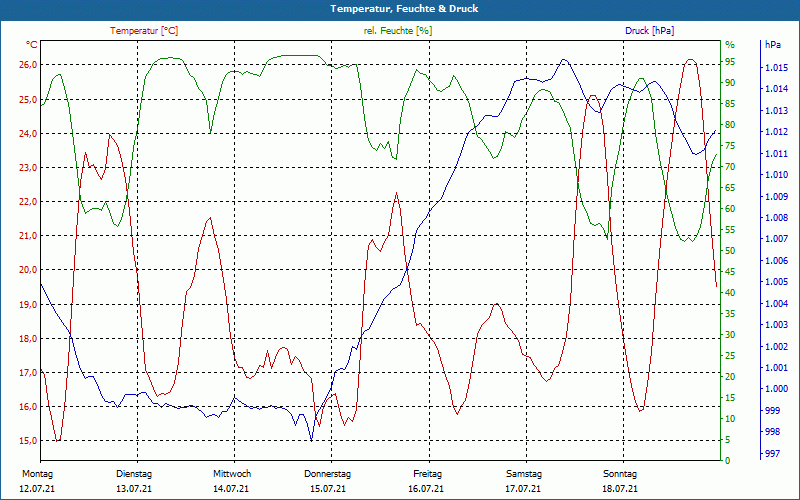Click the '17,0' temperature axis tick

coord(28,373)
